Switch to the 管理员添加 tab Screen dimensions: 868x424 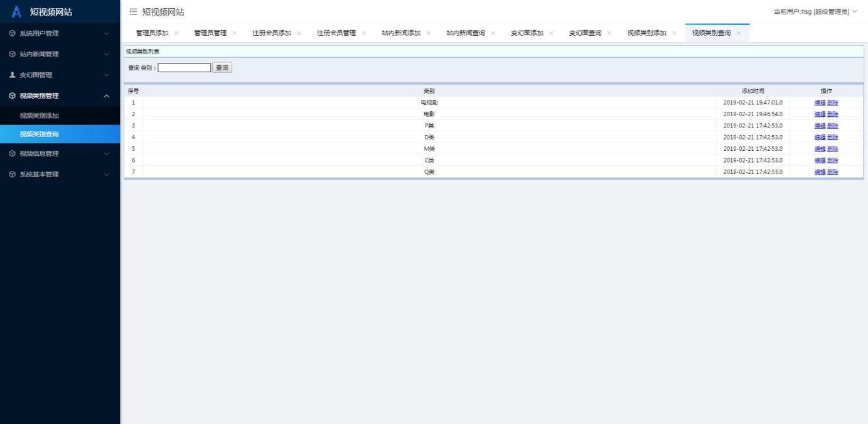tap(153, 33)
